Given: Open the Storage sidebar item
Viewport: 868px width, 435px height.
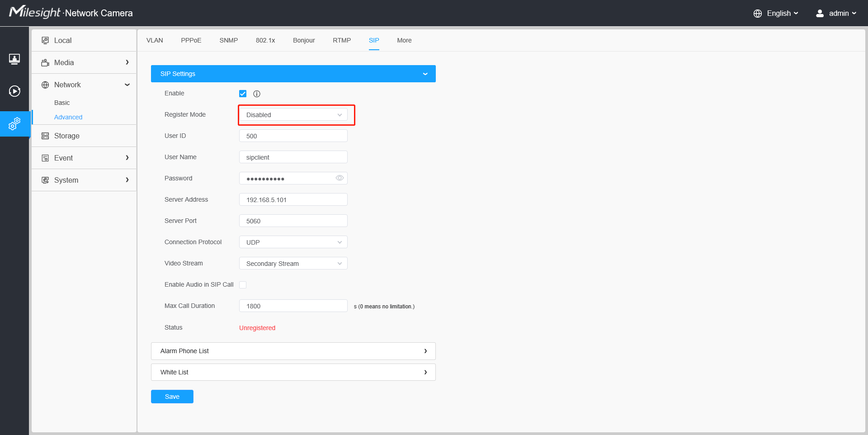Looking at the screenshot, I should [x=84, y=136].
